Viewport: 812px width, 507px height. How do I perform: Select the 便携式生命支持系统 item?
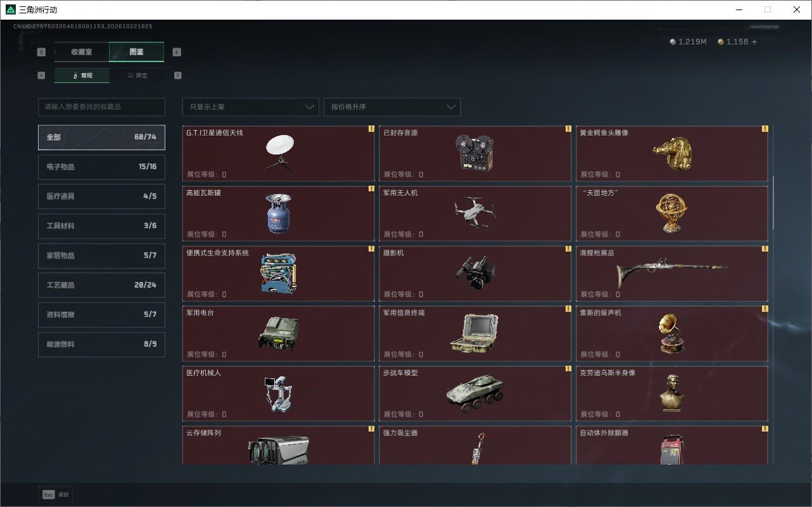[278, 274]
